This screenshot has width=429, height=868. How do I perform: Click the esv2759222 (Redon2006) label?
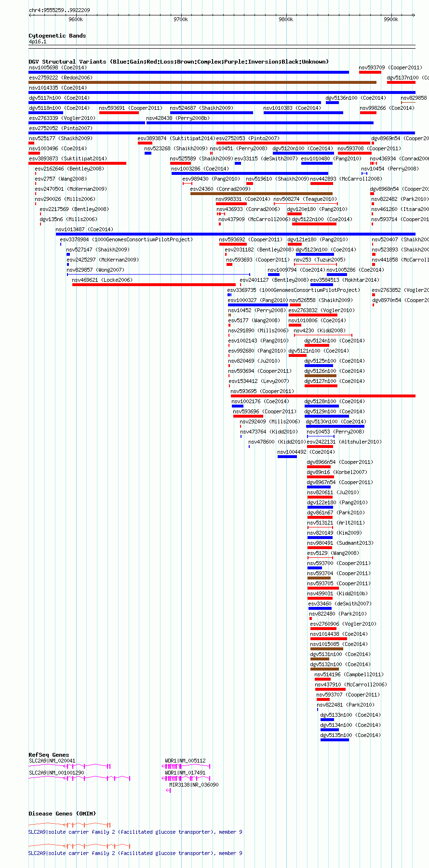tap(61, 78)
